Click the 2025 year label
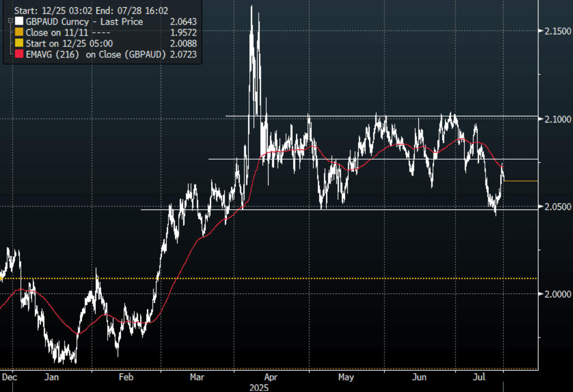The width and height of the screenshot is (573, 392). point(259,388)
